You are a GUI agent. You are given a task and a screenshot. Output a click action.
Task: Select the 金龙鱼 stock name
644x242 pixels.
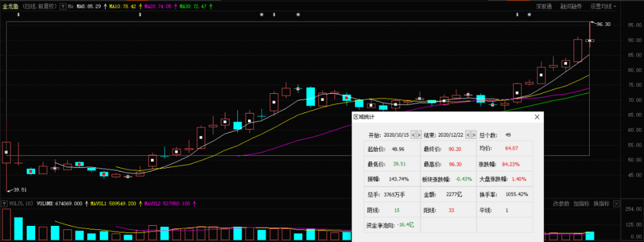(x=11, y=7)
